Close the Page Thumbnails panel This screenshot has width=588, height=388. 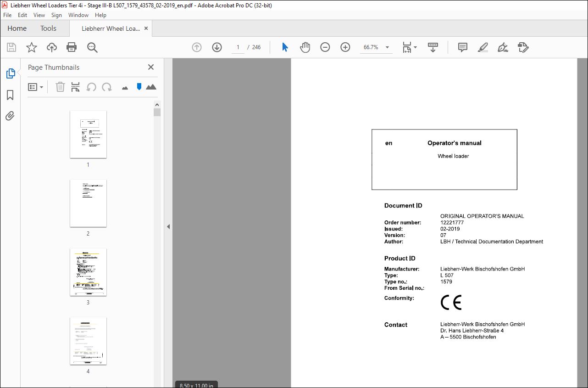pos(151,67)
